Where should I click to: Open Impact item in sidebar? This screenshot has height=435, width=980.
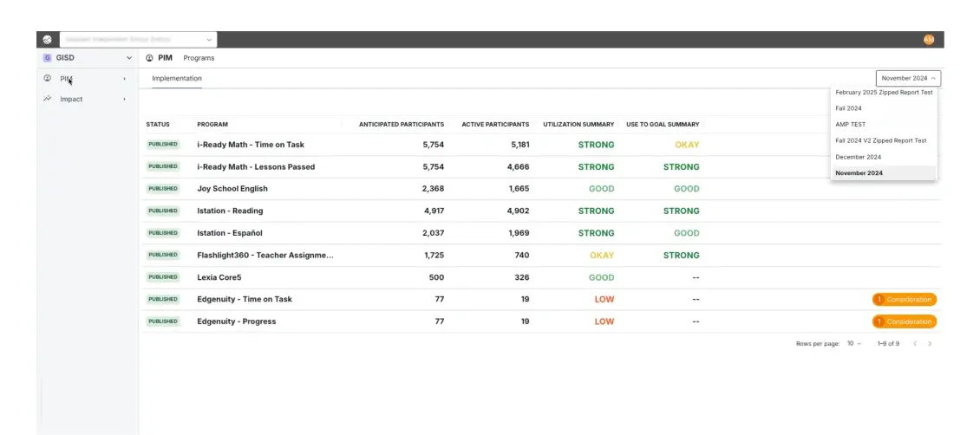click(71, 100)
